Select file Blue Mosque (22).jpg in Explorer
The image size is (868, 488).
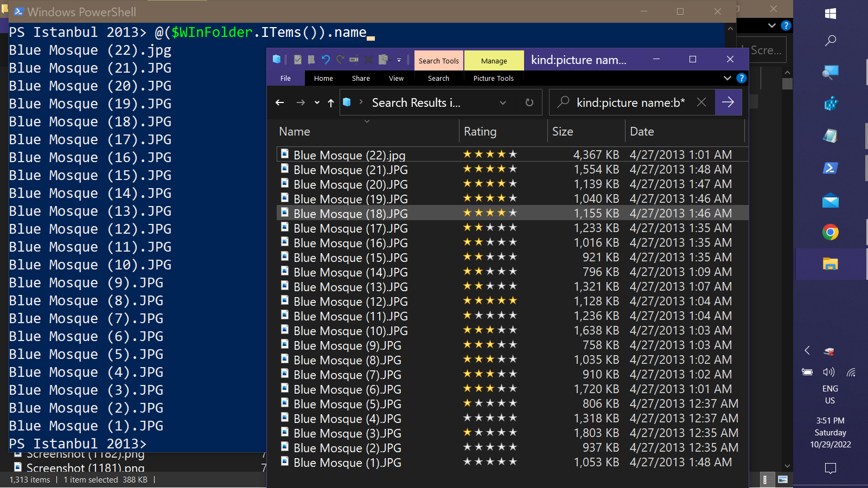pos(349,155)
